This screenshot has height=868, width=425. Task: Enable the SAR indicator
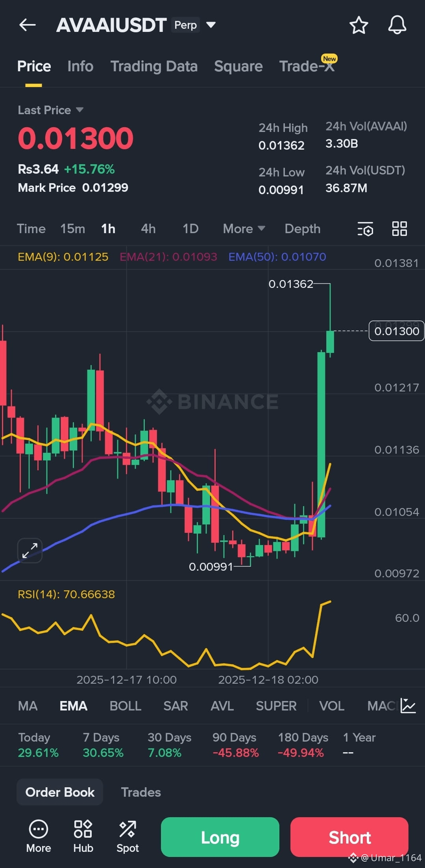(x=176, y=706)
